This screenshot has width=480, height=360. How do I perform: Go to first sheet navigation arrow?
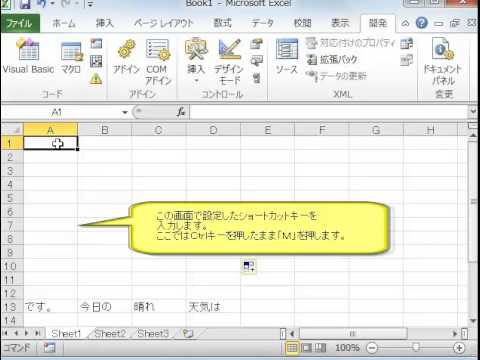(5, 333)
